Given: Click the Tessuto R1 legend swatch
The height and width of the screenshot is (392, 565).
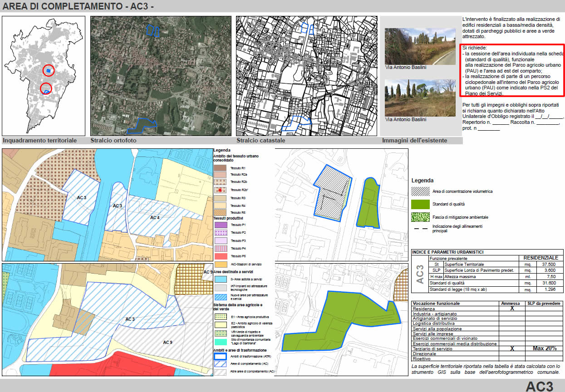Looking at the screenshot, I should coord(220,168).
